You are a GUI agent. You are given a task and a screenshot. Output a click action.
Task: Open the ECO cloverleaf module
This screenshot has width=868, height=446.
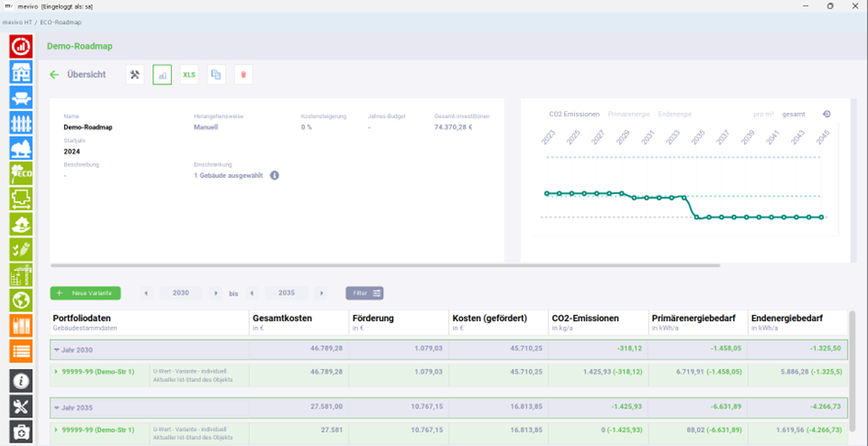21,173
